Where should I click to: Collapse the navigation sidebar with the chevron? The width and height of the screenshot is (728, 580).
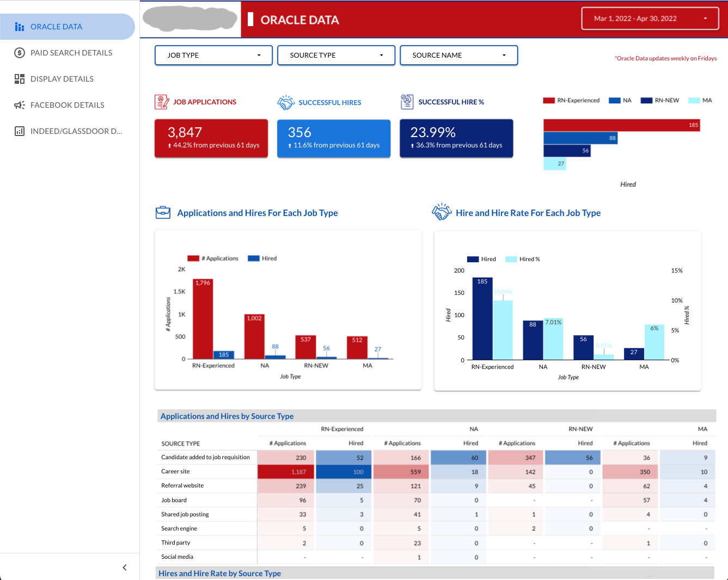[x=124, y=567]
